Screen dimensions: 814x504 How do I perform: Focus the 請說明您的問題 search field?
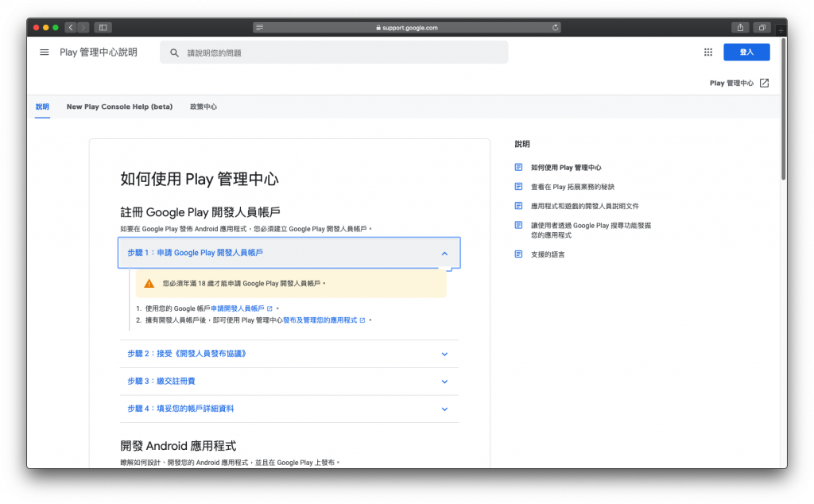pos(335,52)
